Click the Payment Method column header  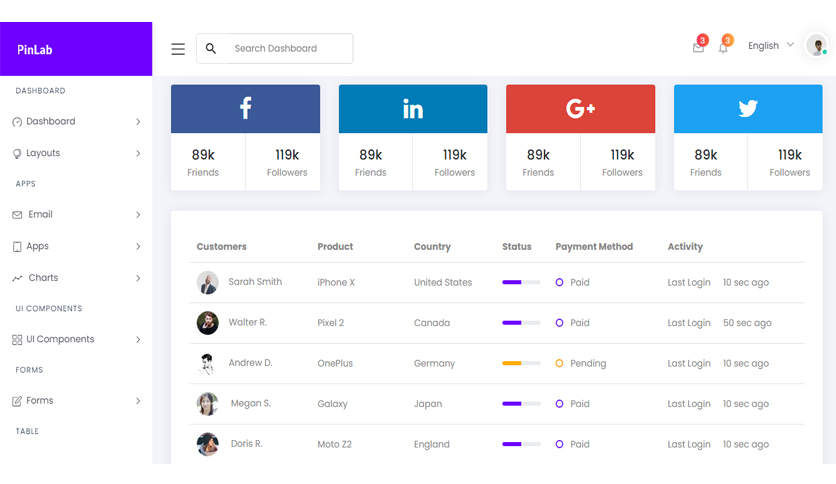594,247
